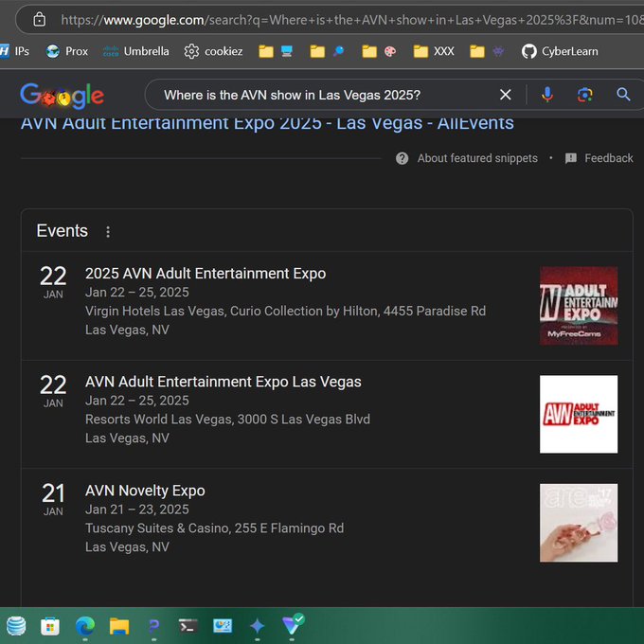
Task: Click the site info lock icon in address bar
Action: [40, 19]
